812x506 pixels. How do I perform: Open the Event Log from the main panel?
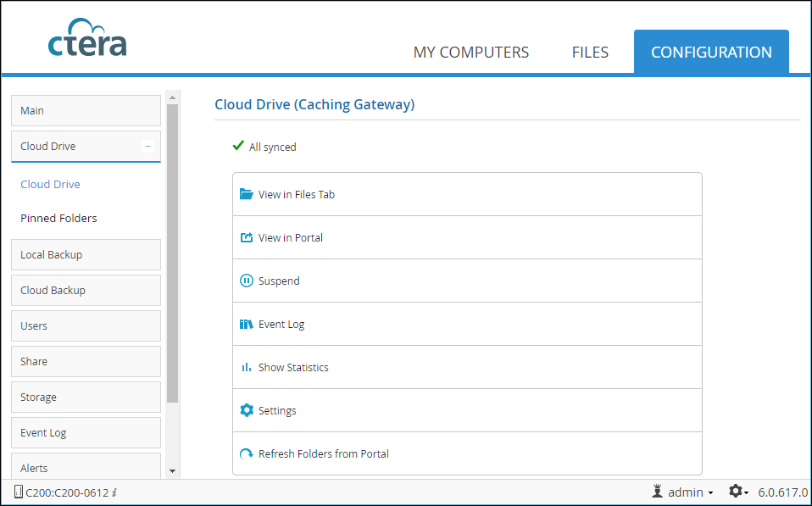point(468,325)
